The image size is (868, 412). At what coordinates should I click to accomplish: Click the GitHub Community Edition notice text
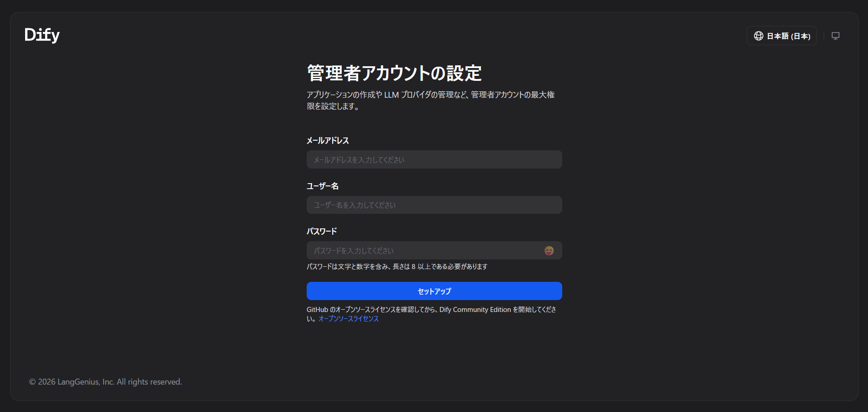click(x=431, y=314)
